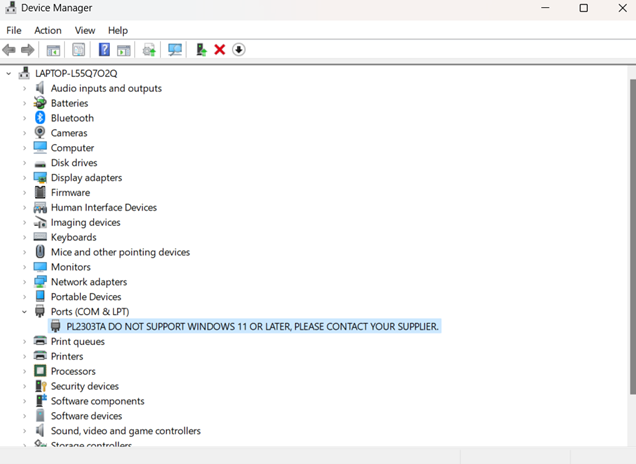Image resolution: width=636 pixels, height=464 pixels.
Task: Expand the Display adapters category
Action: click(24, 178)
